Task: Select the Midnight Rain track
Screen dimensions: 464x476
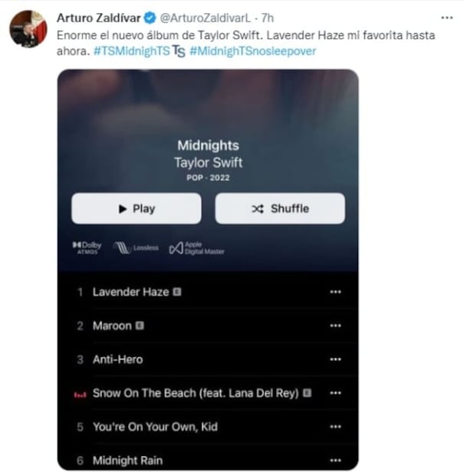Action: pyautogui.click(x=127, y=460)
